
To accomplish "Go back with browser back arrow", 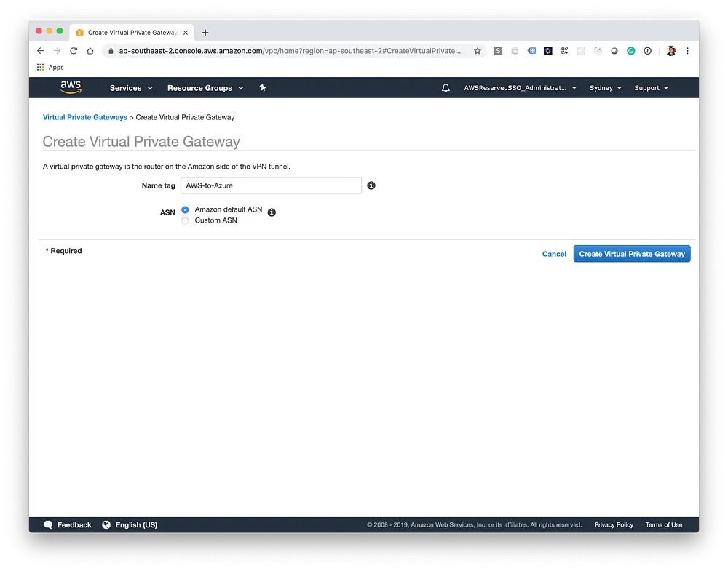I will click(x=40, y=51).
